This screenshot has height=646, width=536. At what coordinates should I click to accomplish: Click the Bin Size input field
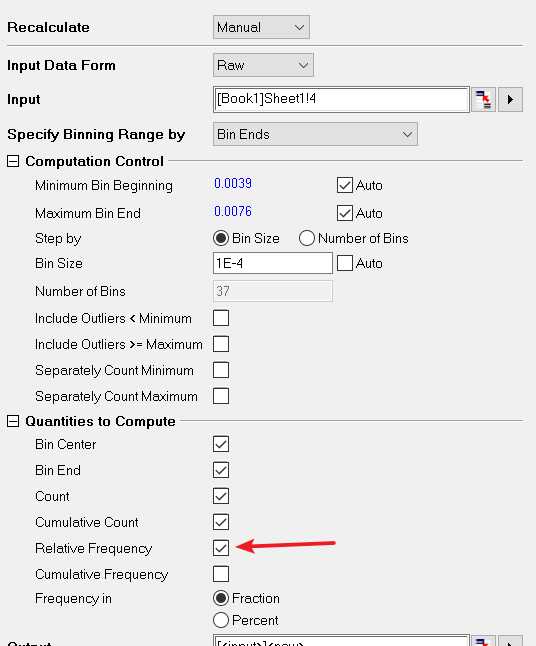click(273, 263)
